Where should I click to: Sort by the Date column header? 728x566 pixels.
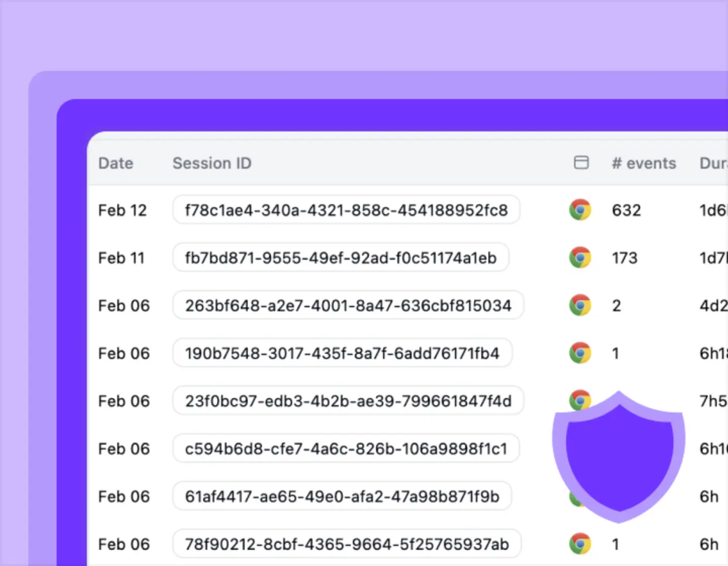click(116, 163)
